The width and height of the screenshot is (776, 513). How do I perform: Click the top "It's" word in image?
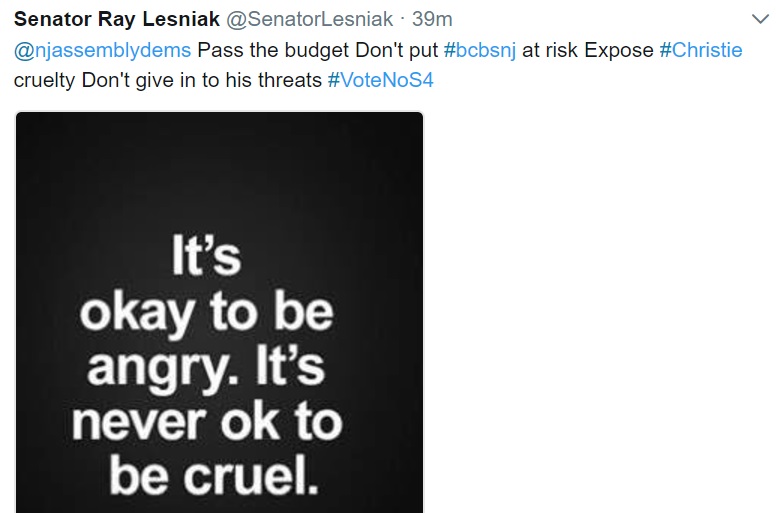[206, 258]
